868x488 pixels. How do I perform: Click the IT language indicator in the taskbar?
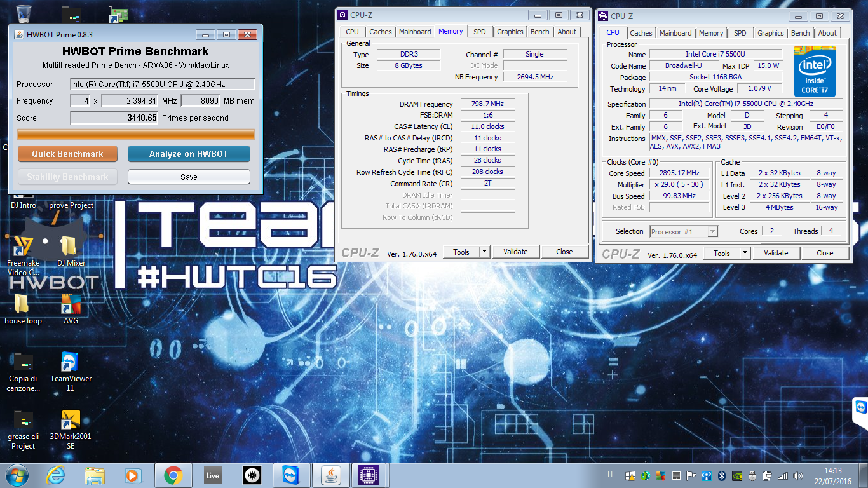611,475
